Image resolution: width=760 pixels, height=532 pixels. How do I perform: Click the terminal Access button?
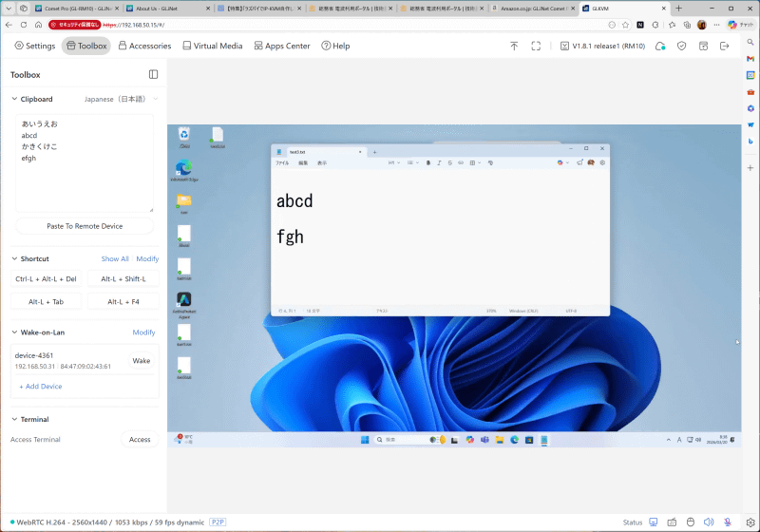tap(140, 440)
